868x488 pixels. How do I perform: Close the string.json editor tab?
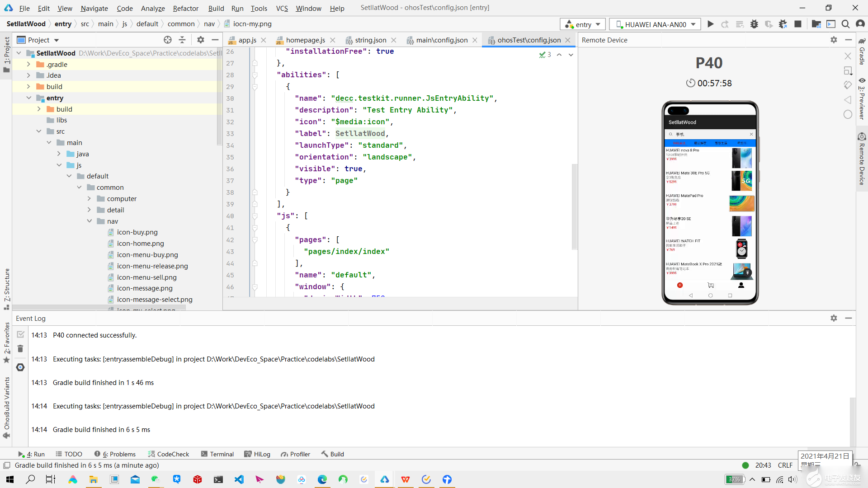tap(394, 40)
